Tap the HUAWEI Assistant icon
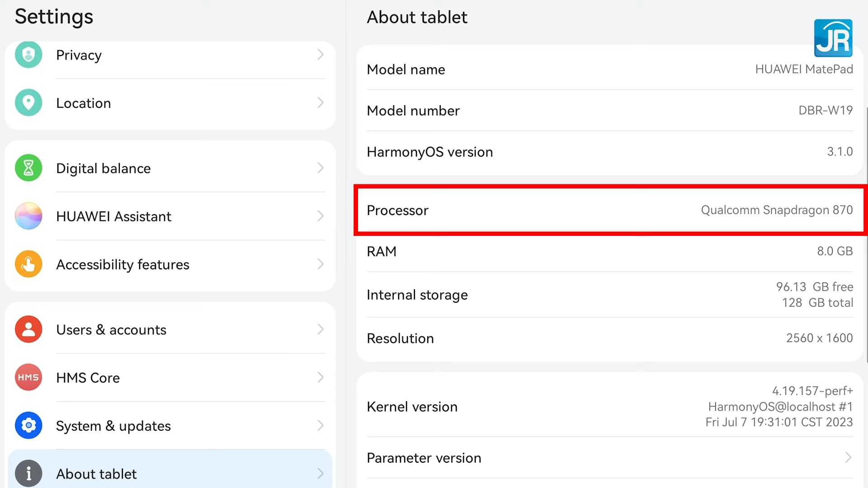This screenshot has width=868, height=488. 28,216
